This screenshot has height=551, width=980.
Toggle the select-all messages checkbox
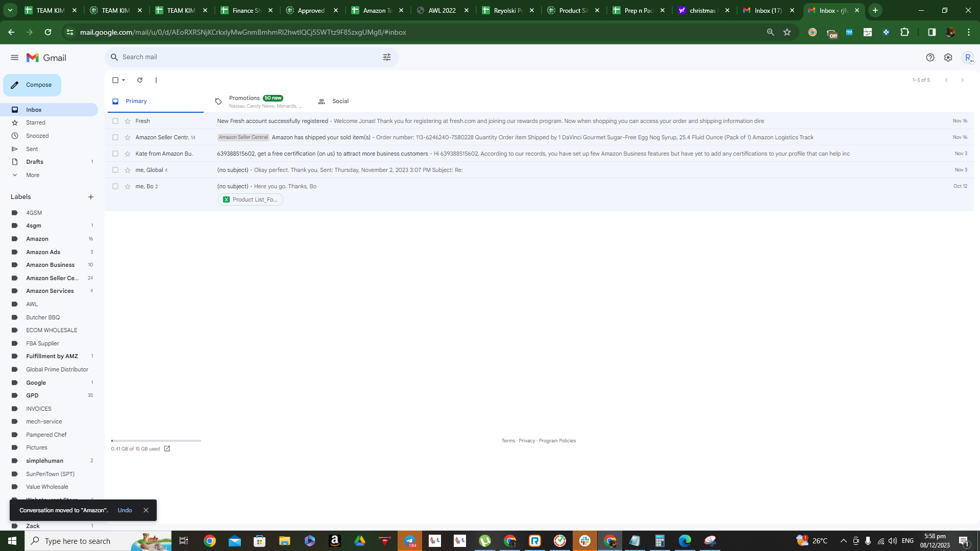pyautogui.click(x=115, y=80)
